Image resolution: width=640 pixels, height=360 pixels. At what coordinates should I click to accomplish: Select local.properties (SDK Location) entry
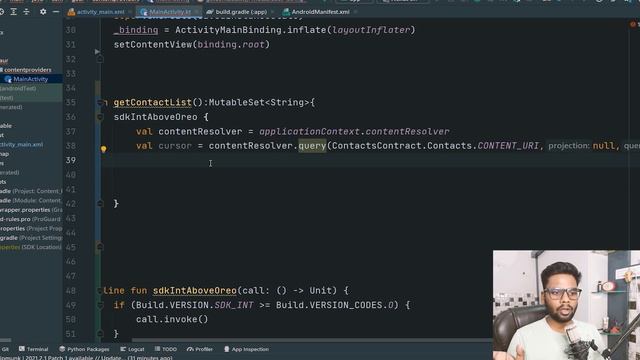click(31, 247)
